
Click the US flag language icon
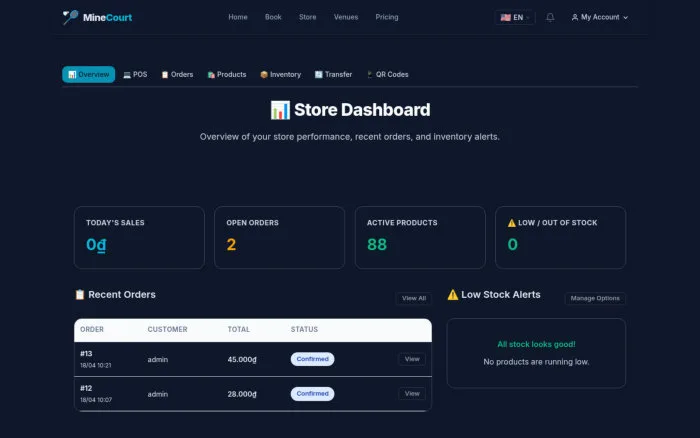[505, 17]
